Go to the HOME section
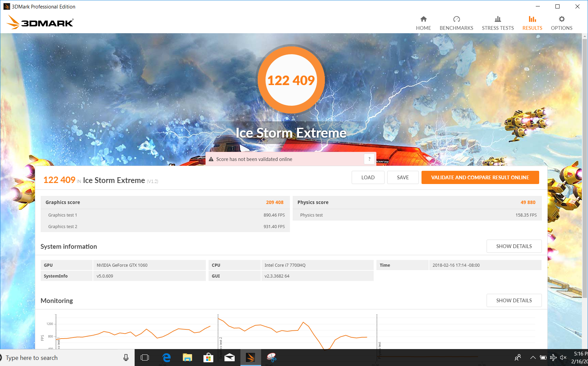This screenshot has height=366, width=588. (423, 23)
